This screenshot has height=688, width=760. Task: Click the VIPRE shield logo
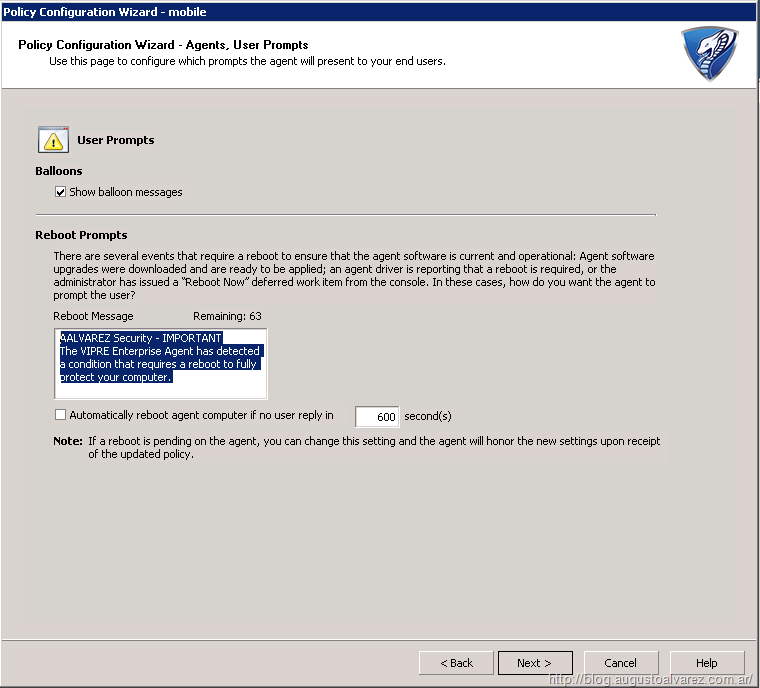(709, 53)
